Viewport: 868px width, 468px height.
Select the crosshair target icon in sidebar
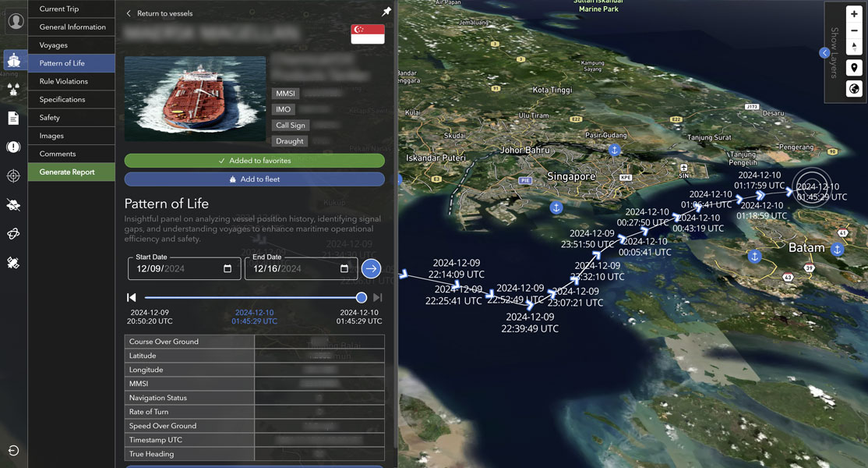(13, 175)
